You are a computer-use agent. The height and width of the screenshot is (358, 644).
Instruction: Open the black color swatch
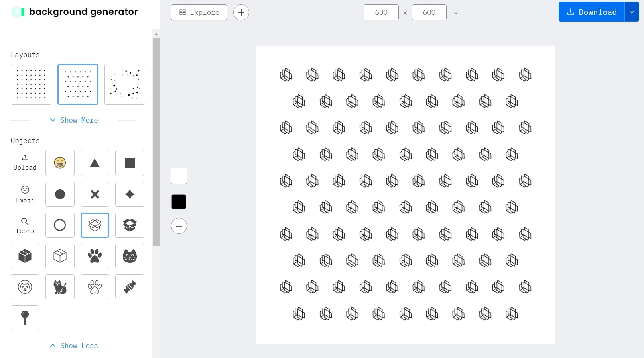179,202
